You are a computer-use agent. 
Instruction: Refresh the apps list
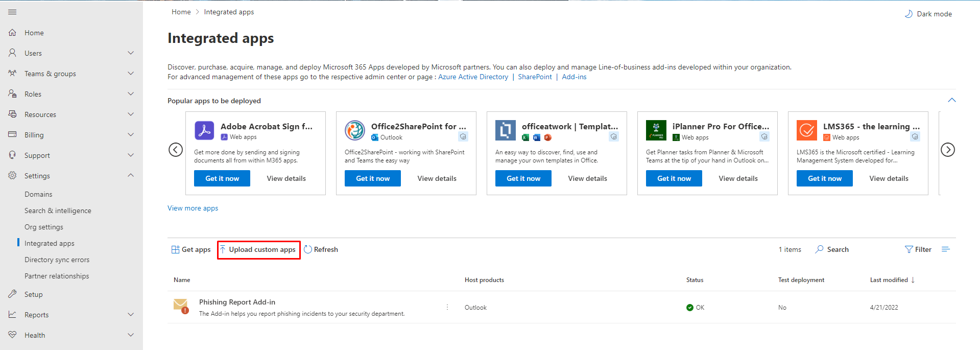click(x=321, y=249)
